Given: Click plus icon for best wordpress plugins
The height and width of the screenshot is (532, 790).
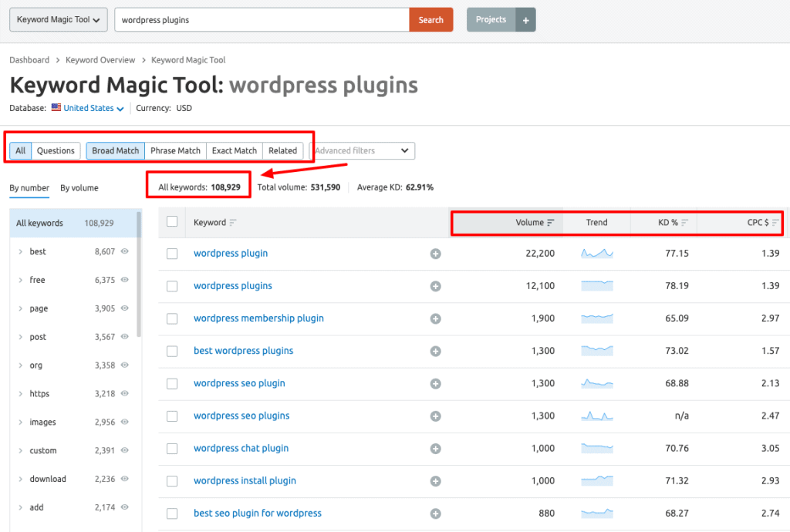Looking at the screenshot, I should [x=436, y=352].
